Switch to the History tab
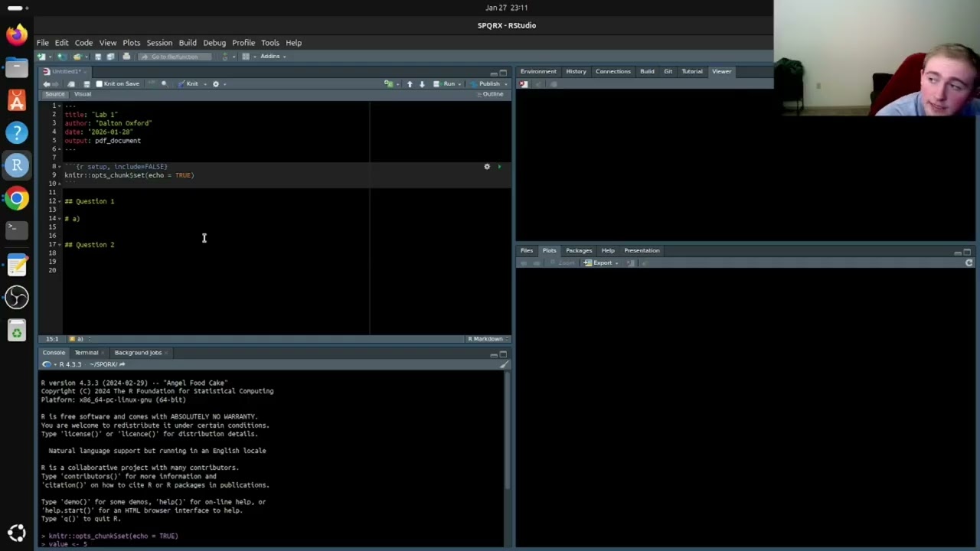Image resolution: width=980 pixels, height=551 pixels. pyautogui.click(x=576, y=72)
